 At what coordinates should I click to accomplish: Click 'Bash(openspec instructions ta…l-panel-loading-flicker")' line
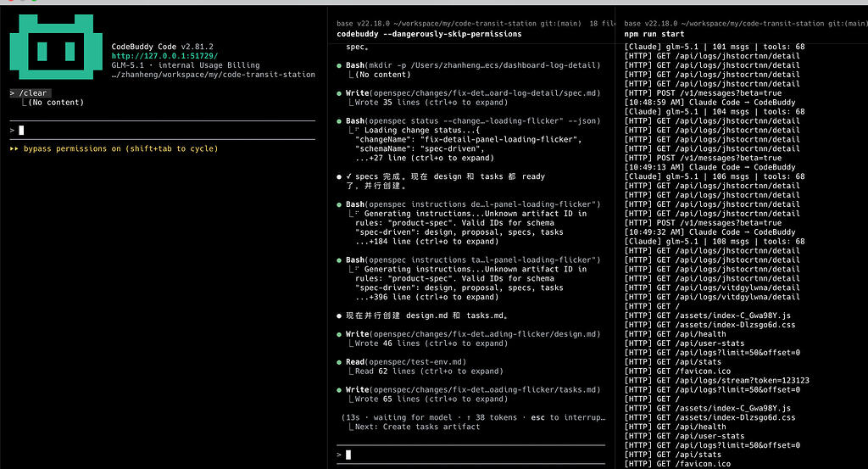tap(473, 260)
